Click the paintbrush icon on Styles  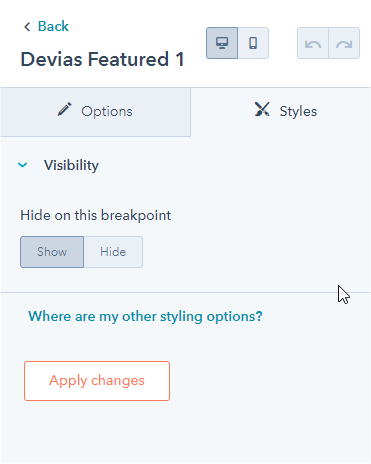click(262, 109)
